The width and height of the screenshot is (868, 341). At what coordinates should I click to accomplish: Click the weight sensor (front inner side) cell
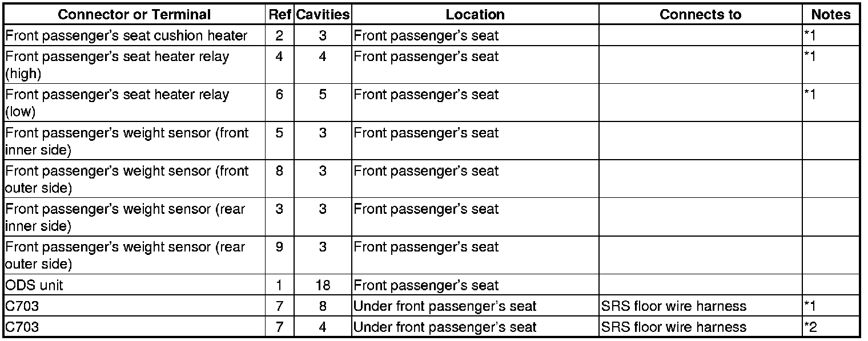pos(135,140)
